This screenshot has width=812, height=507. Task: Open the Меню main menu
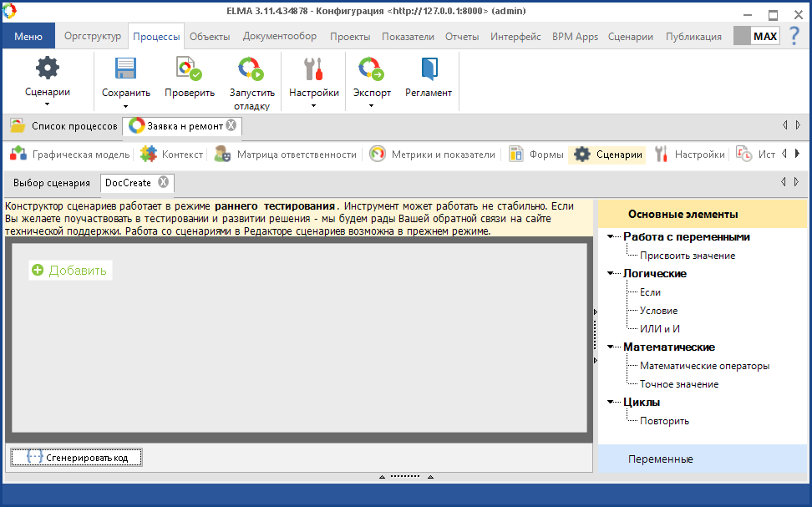28,36
